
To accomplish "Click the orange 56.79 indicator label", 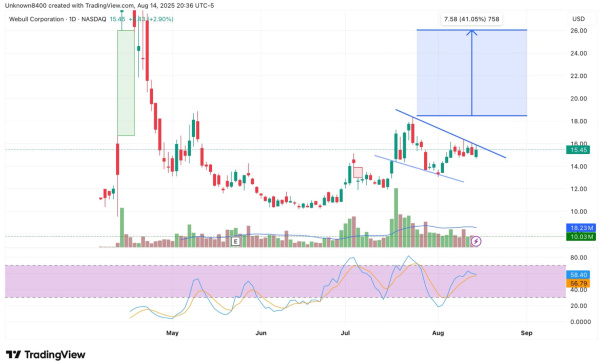I will tap(578, 283).
